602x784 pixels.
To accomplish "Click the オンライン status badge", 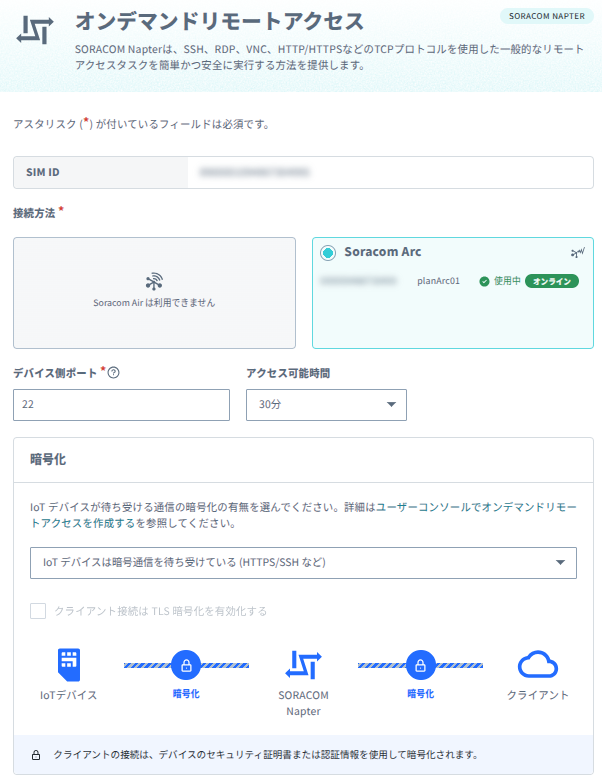I will [x=552, y=282].
